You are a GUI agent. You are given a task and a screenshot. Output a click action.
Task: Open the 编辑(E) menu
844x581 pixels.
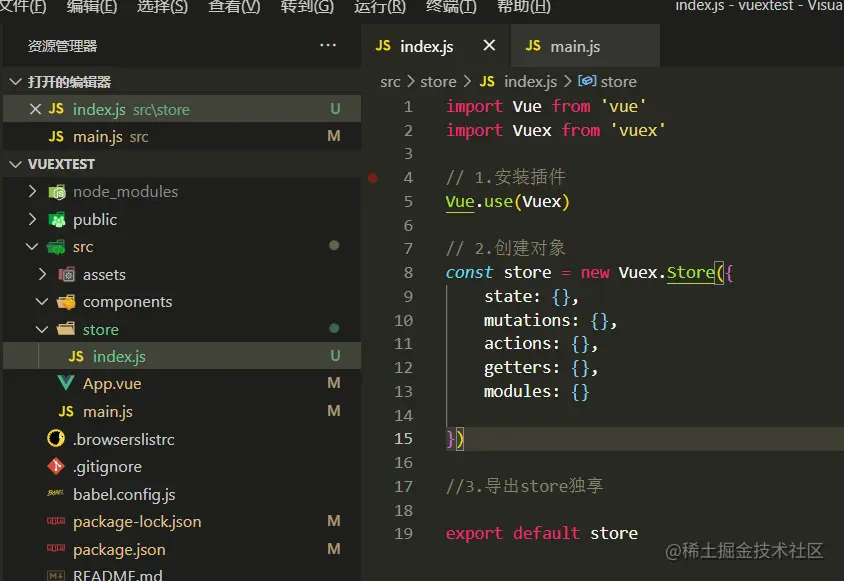tap(92, 5)
